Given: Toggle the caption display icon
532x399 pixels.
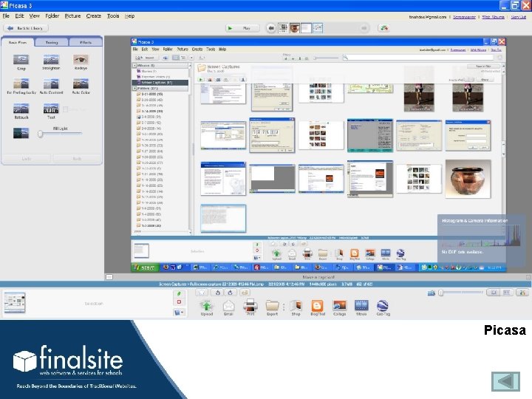Looking at the screenshot, I should coord(109,277).
